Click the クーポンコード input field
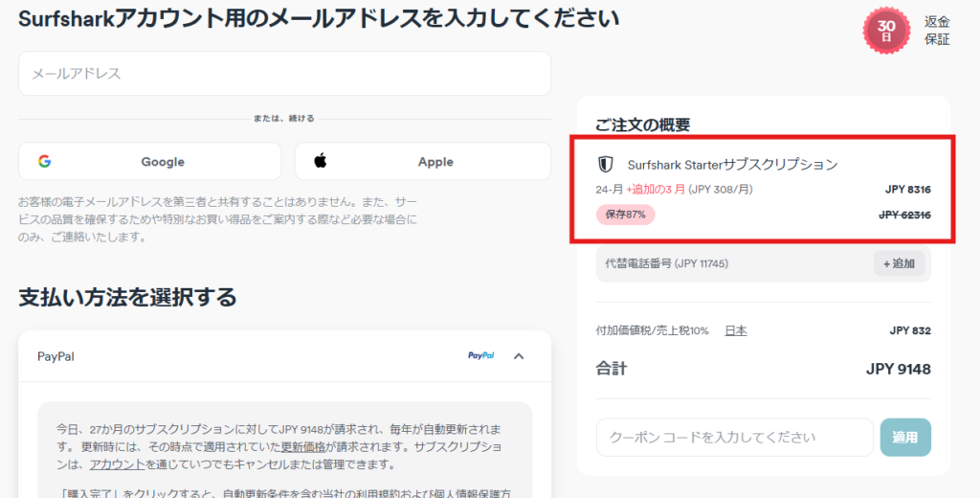This screenshot has height=498, width=980. 734,438
